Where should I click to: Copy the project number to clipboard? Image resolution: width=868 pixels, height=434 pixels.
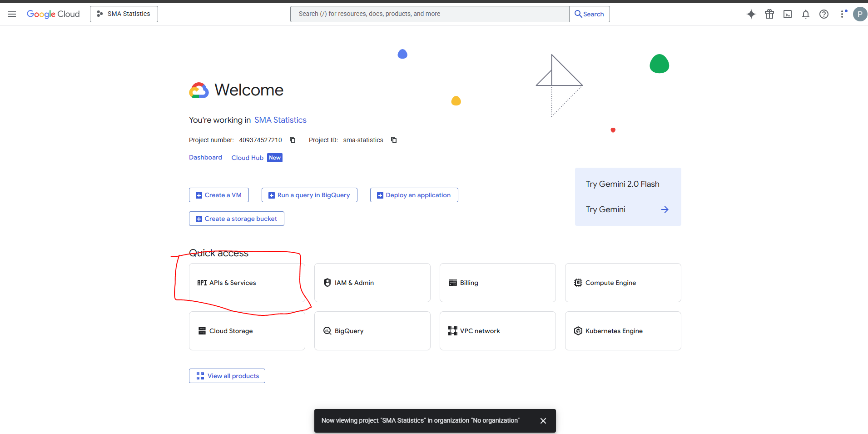pyautogui.click(x=293, y=140)
